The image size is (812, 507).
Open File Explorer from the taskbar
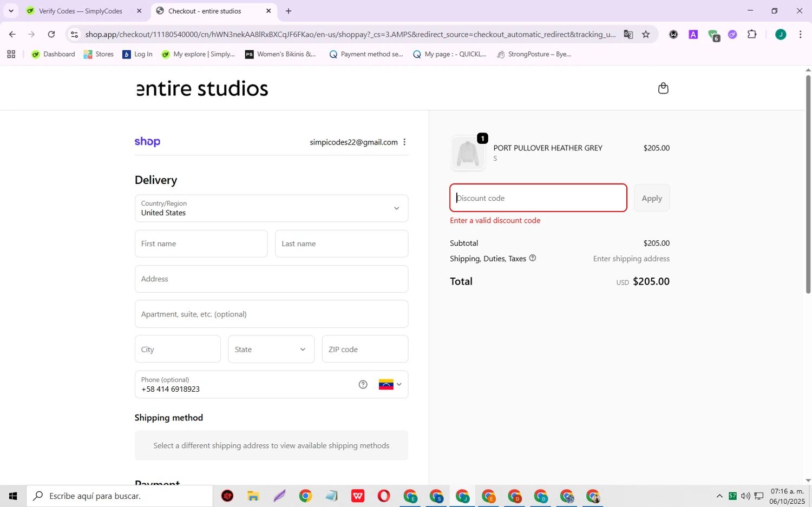(x=253, y=496)
